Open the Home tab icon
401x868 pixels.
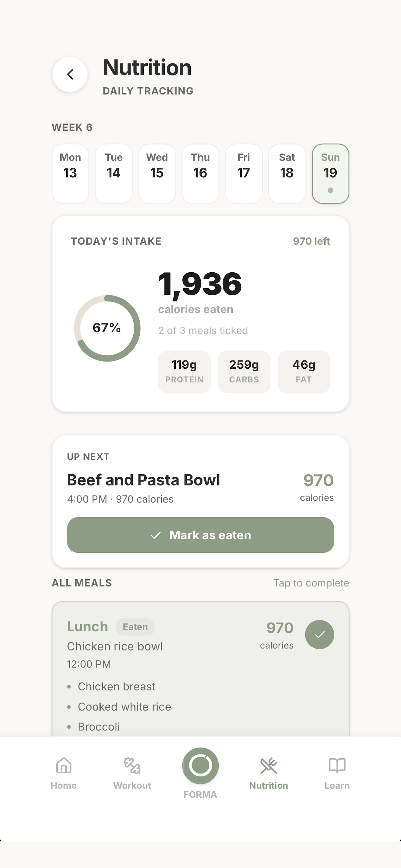(64, 765)
